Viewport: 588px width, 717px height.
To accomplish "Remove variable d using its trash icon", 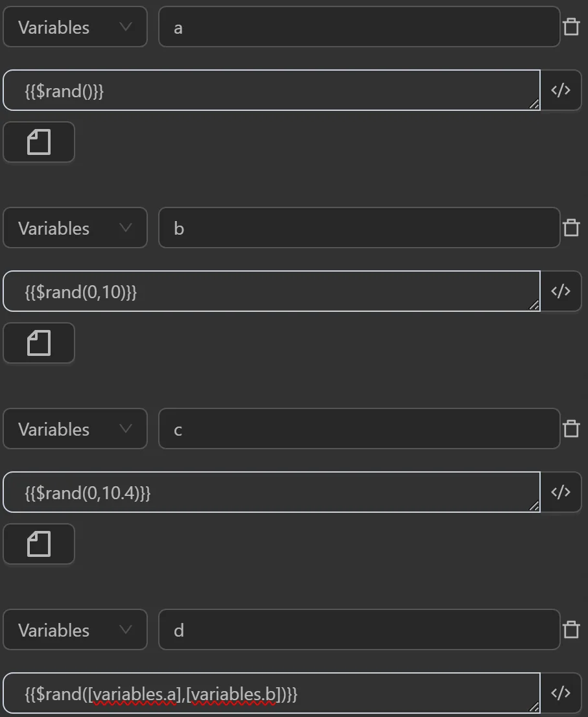I will pos(571,630).
